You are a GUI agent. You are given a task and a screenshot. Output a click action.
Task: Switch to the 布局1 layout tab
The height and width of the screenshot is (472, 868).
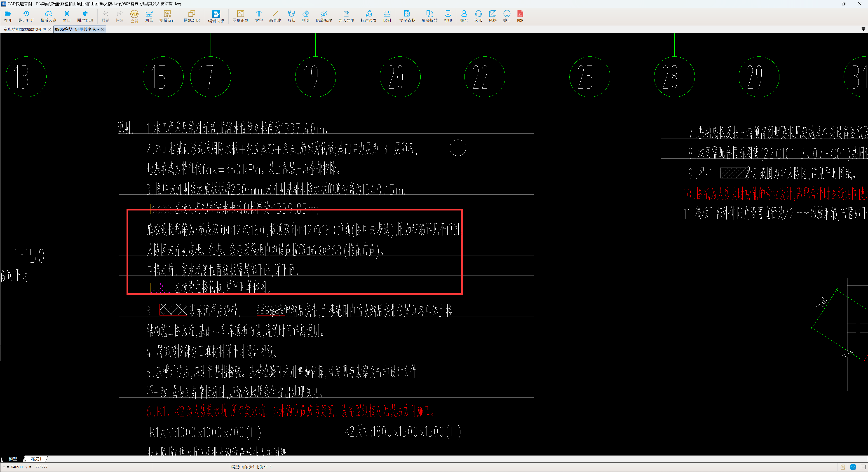point(36,459)
